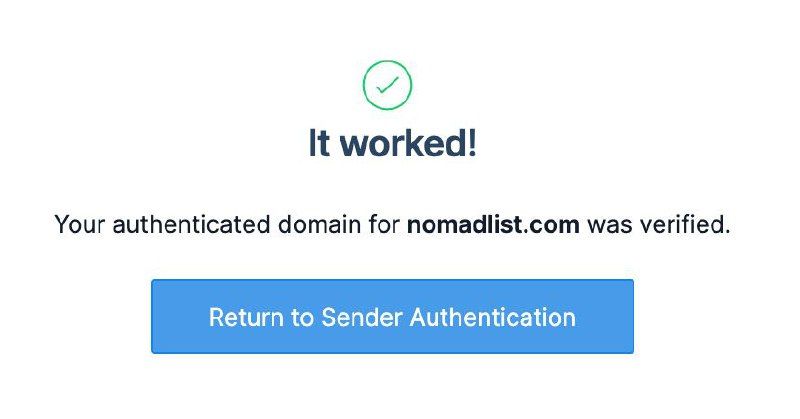Click the success status icon at top
Screen dimensions: 800x419
(387, 86)
